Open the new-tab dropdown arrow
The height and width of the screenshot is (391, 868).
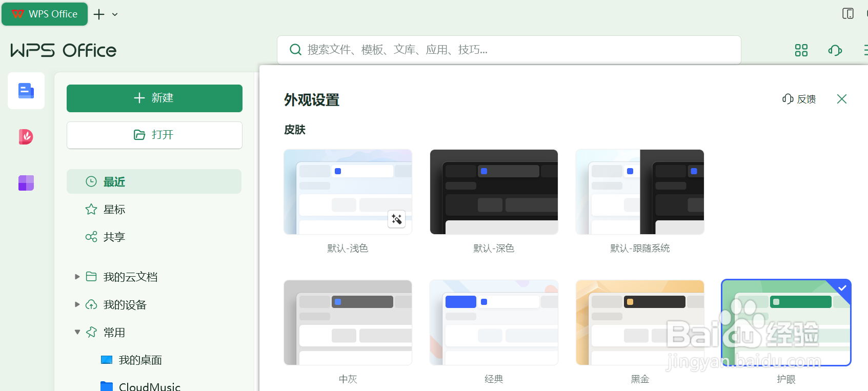tap(115, 14)
